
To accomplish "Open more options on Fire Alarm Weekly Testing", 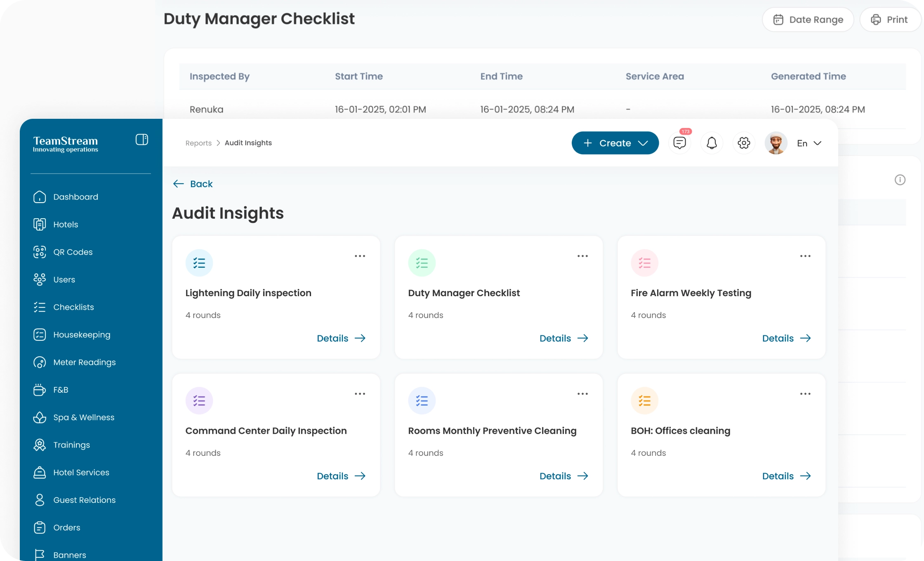I will pos(805,256).
